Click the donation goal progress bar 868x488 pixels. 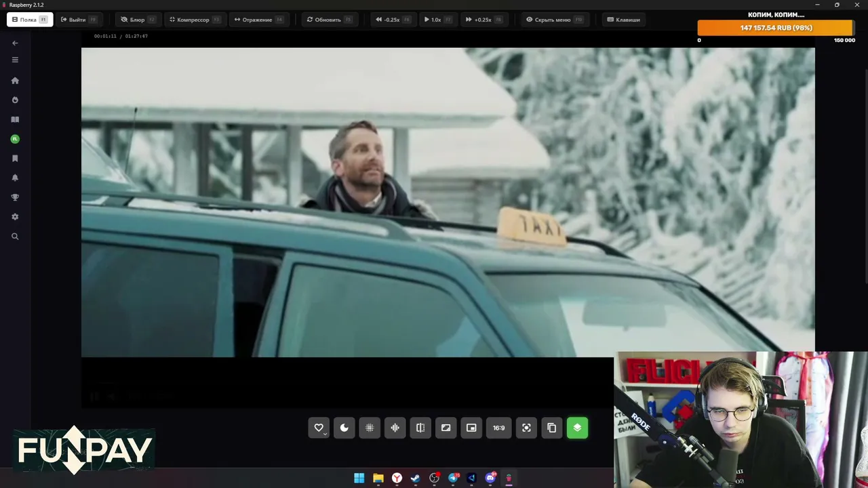click(x=776, y=28)
